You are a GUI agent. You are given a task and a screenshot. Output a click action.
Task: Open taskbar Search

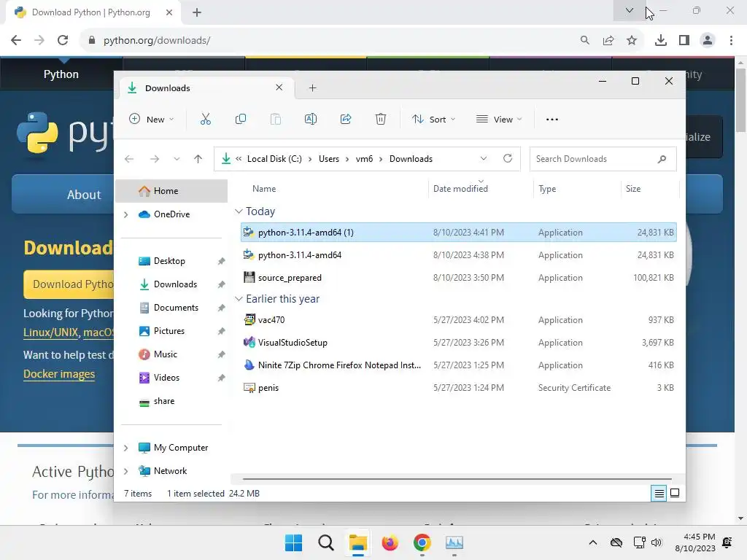[326, 542]
